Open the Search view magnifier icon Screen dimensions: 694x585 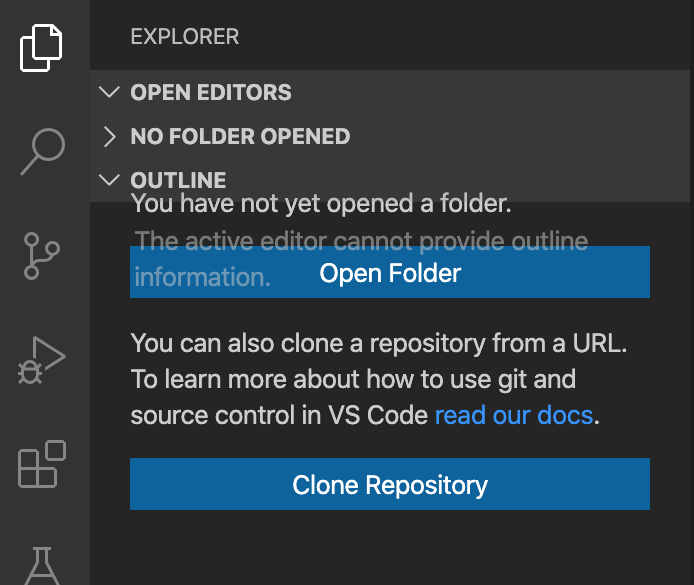42,152
